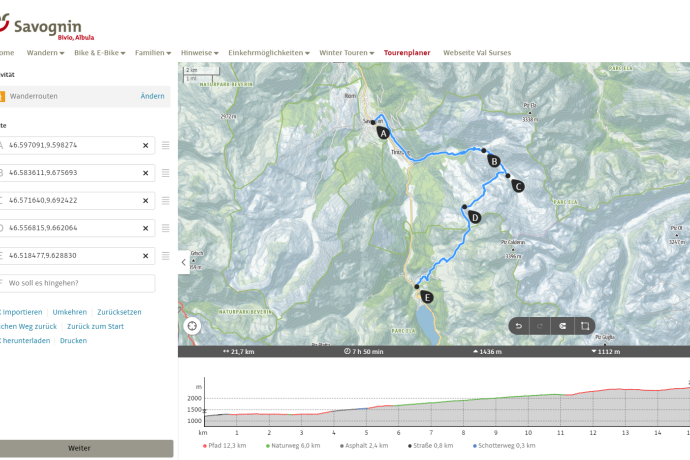
Task: Click the Ändern link for activity
Action: point(152,96)
